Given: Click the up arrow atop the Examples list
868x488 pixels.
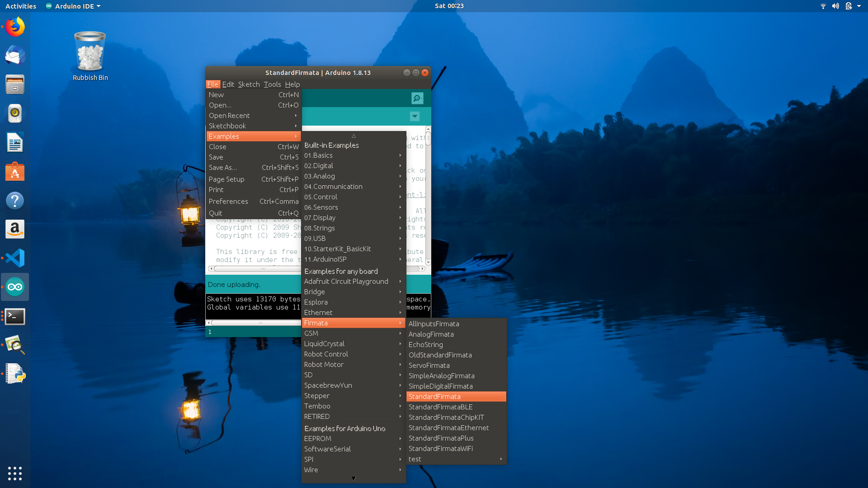Looking at the screenshot, I should coord(354,136).
